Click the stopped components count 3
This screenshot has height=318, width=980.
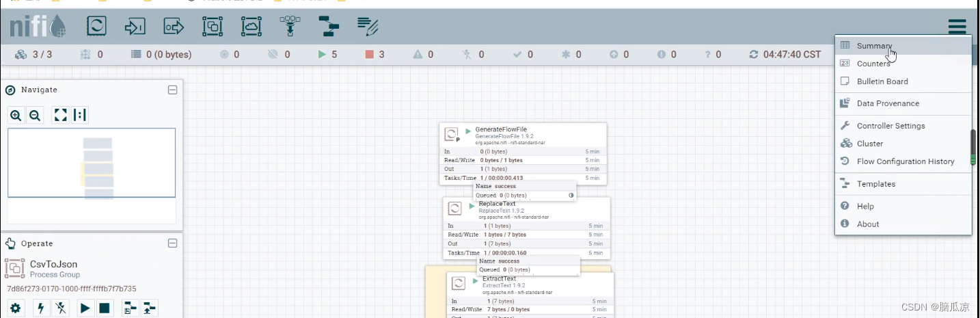[x=375, y=55]
